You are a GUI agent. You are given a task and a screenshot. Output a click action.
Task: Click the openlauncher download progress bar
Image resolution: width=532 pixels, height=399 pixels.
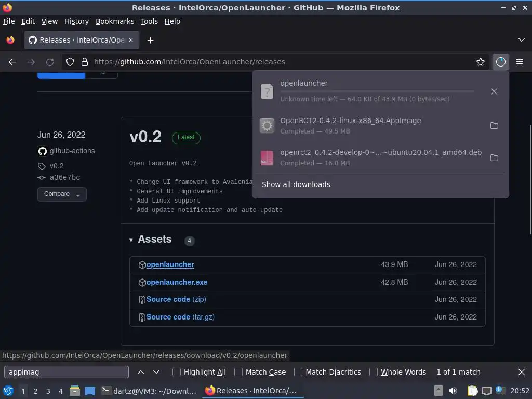pos(377,91)
